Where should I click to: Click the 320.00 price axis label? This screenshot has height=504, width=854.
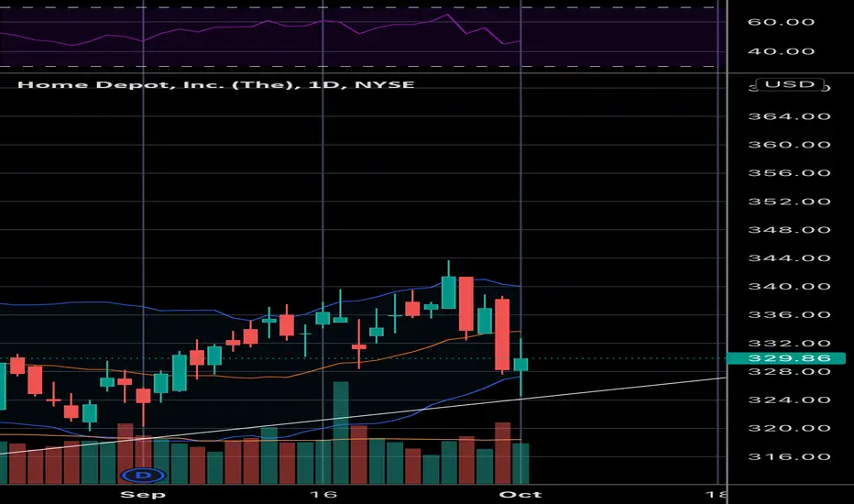(x=789, y=428)
